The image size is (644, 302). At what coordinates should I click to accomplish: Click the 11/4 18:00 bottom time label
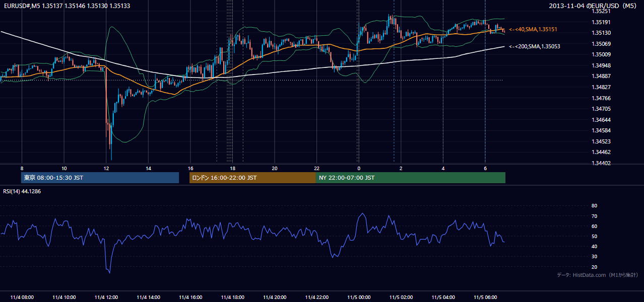(232, 297)
